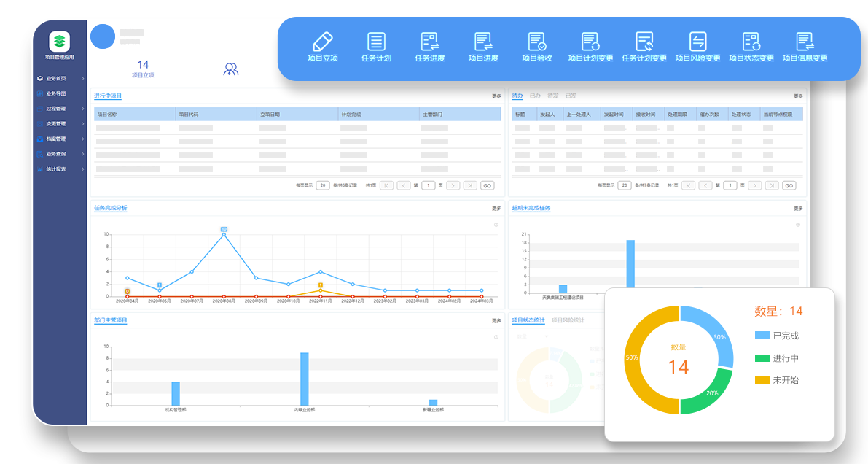Screen dimensions: 868x464
Task: Switch to the 已办 tab
Action: pyautogui.click(x=535, y=96)
